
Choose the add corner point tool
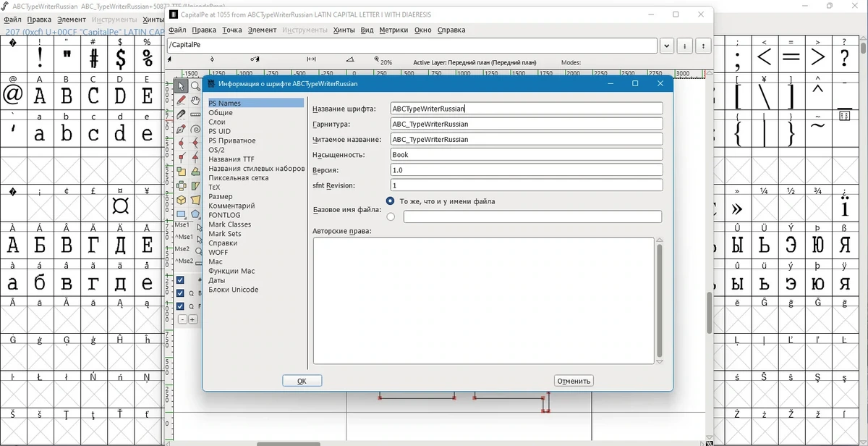(181, 157)
